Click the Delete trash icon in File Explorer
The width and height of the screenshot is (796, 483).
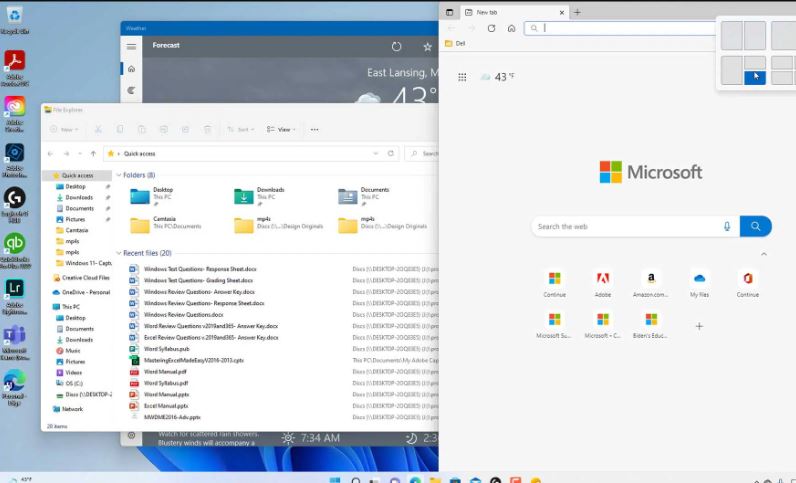208,130
